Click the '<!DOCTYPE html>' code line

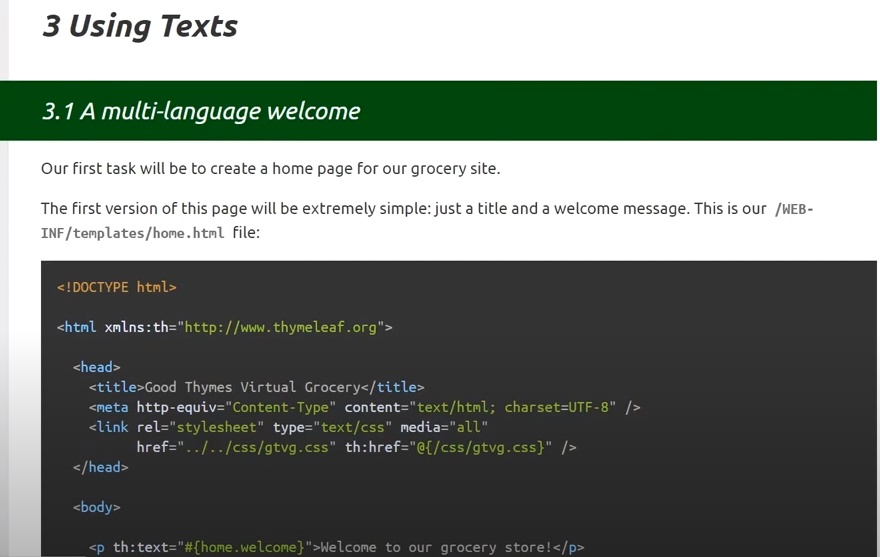(x=117, y=287)
